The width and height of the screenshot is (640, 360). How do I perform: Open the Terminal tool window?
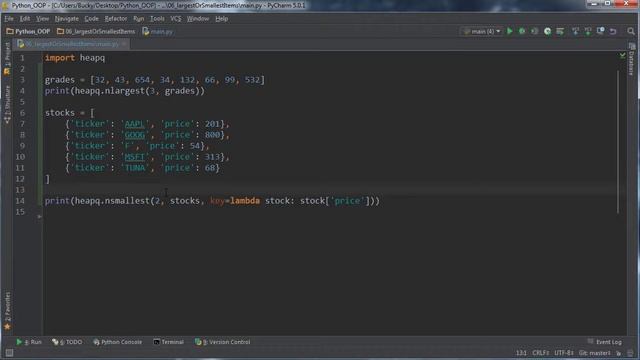point(169,342)
